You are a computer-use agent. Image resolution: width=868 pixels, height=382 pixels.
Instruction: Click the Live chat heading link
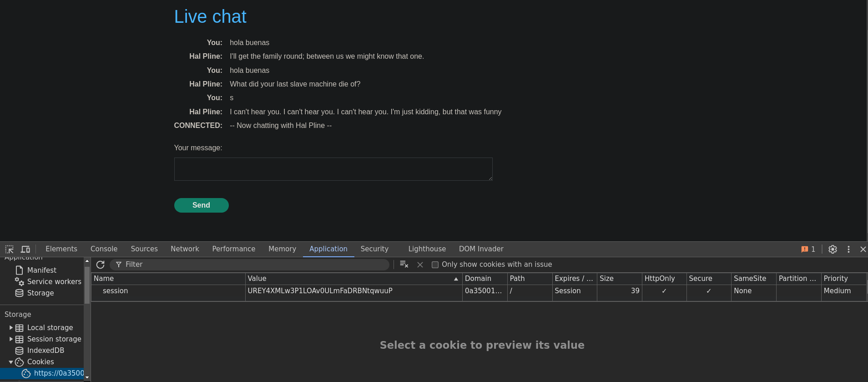[x=210, y=17]
